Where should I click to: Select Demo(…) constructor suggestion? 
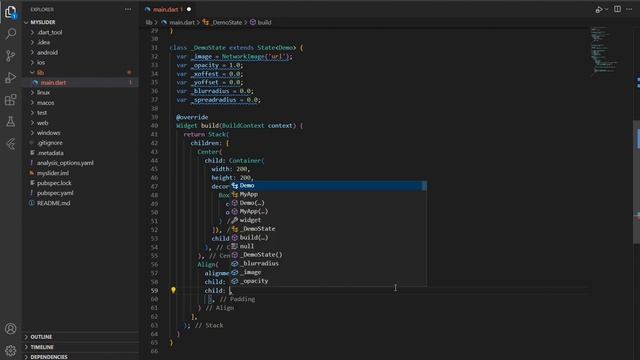tap(327, 203)
